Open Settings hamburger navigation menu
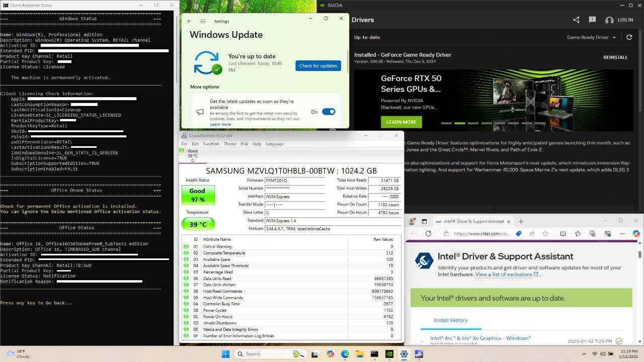The height and width of the screenshot is (362, 644). (x=203, y=21)
